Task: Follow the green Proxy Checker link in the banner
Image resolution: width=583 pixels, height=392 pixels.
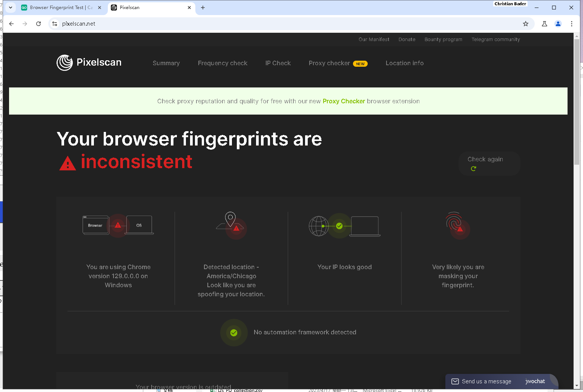Action: point(344,101)
